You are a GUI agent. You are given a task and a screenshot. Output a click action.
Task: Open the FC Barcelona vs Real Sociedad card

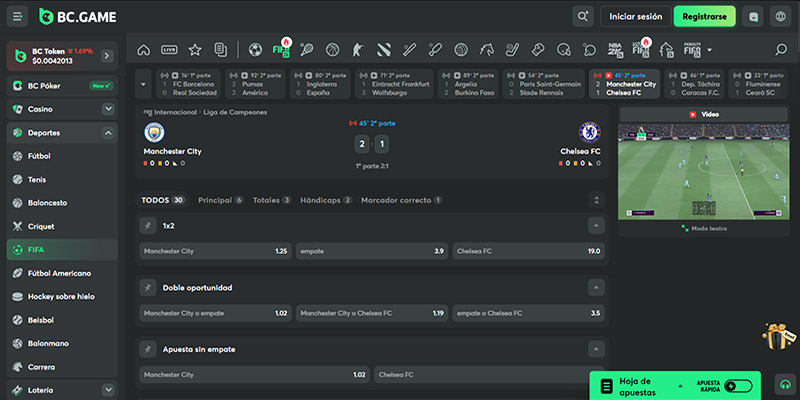[188, 84]
